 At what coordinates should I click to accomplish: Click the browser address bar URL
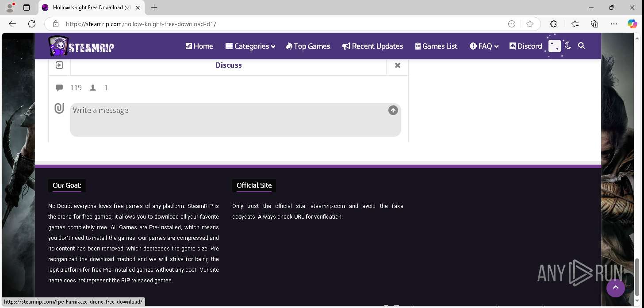[x=141, y=24]
